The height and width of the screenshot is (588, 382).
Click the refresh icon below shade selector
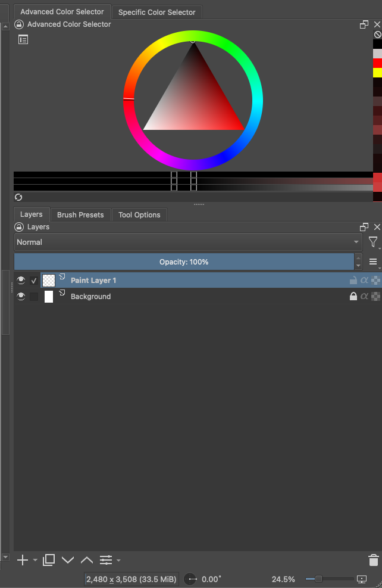[18, 197]
